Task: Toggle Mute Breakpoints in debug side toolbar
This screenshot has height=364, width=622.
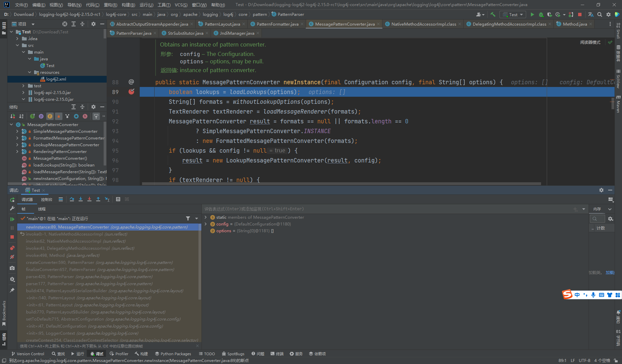Action: 12,257
